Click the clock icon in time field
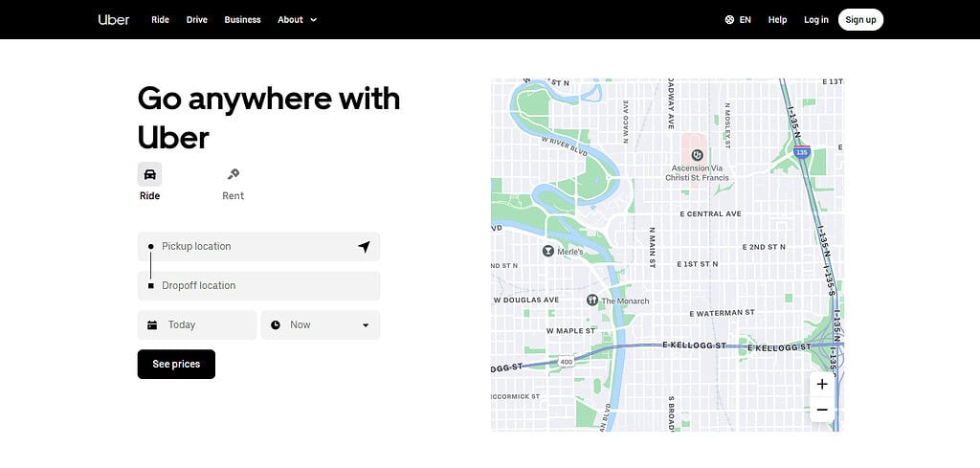 pyautogui.click(x=276, y=324)
